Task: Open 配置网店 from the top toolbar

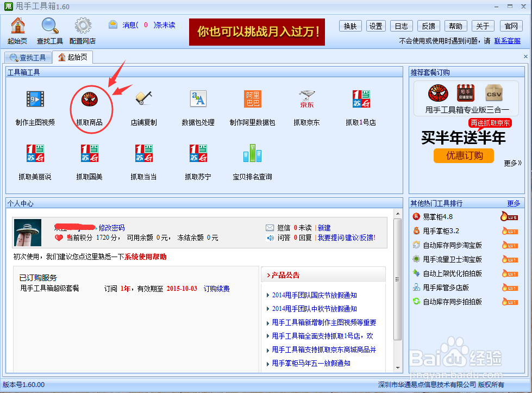Action: pyautogui.click(x=83, y=26)
